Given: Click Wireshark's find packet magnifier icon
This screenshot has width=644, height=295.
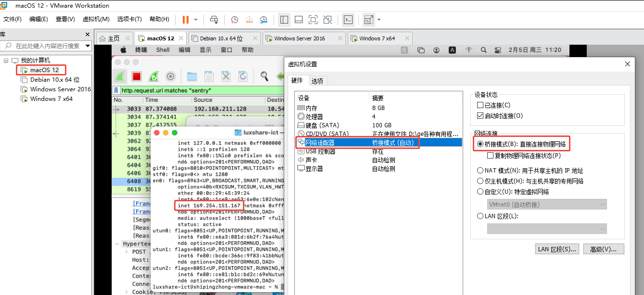Looking at the screenshot, I should tap(265, 76).
